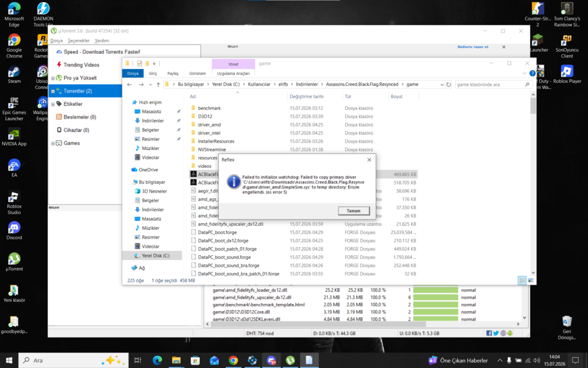The image size is (588, 368).
Task: Close the Reflex error dialog with X
Action: click(369, 160)
